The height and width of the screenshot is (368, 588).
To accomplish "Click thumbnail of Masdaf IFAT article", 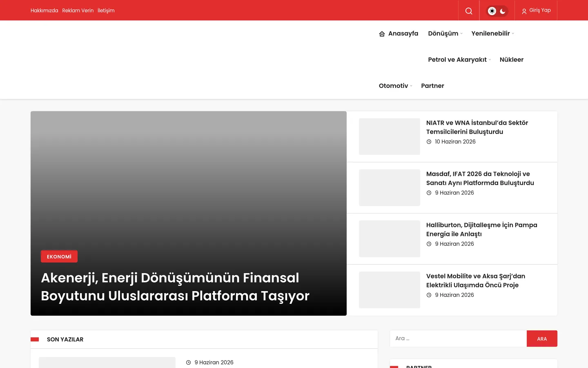I will pos(390,188).
